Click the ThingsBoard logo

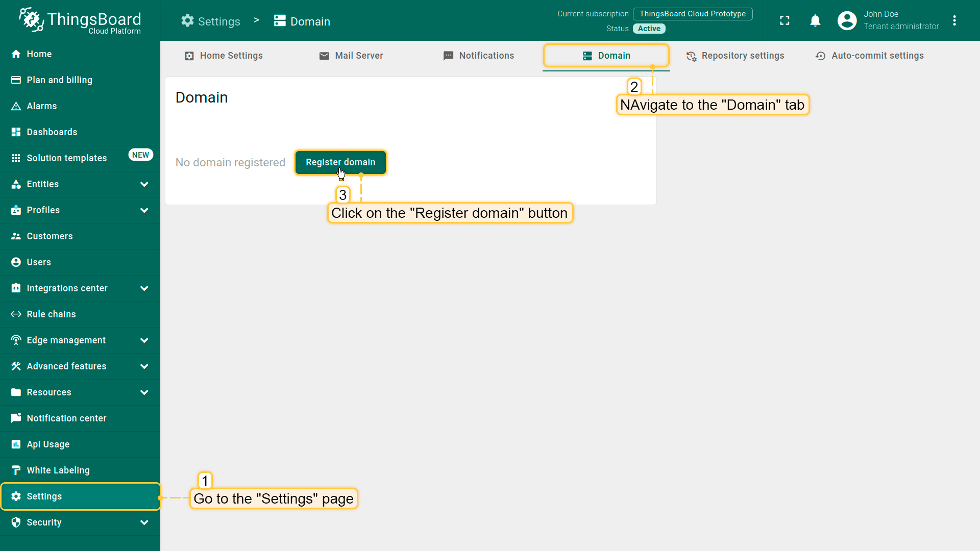click(80, 21)
